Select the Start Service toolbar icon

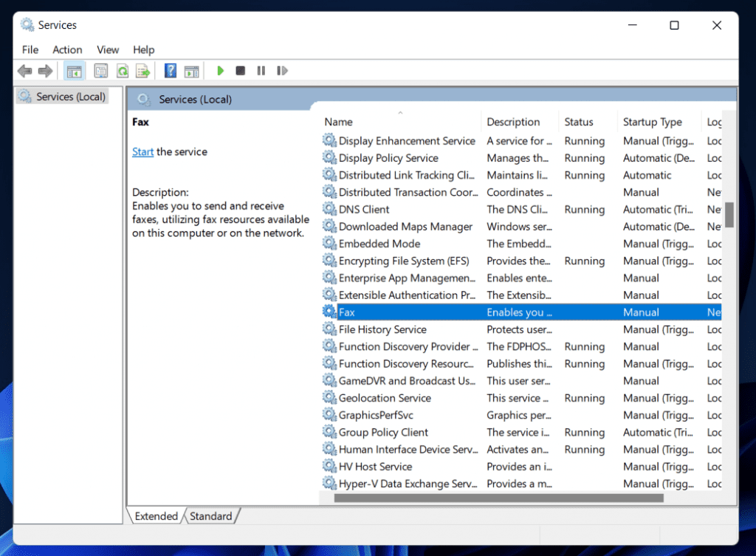pyautogui.click(x=220, y=70)
